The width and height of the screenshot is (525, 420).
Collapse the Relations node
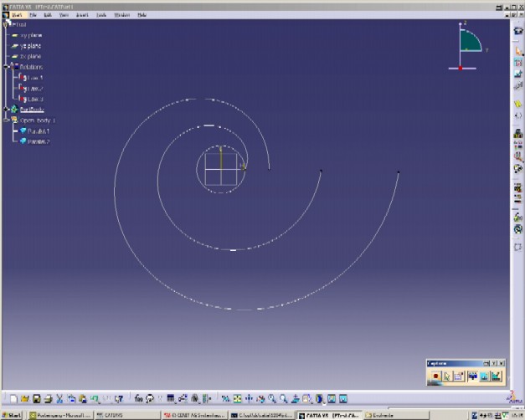coord(6,67)
